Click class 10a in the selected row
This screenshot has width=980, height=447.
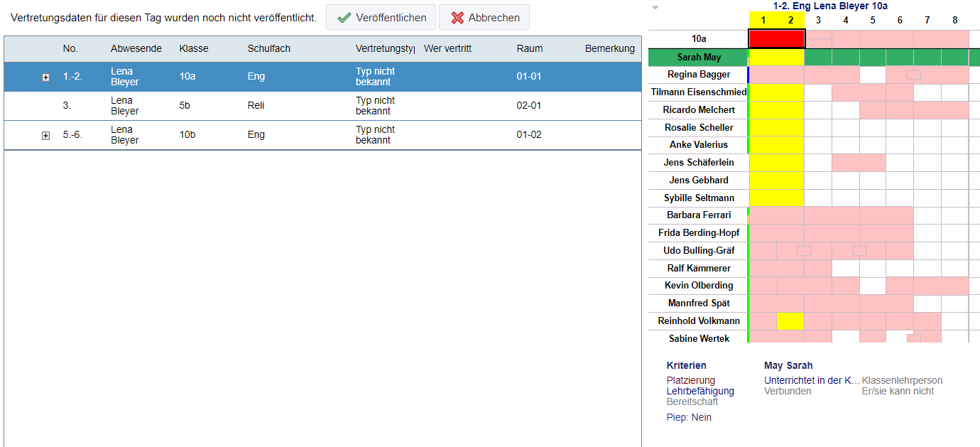coord(187,76)
